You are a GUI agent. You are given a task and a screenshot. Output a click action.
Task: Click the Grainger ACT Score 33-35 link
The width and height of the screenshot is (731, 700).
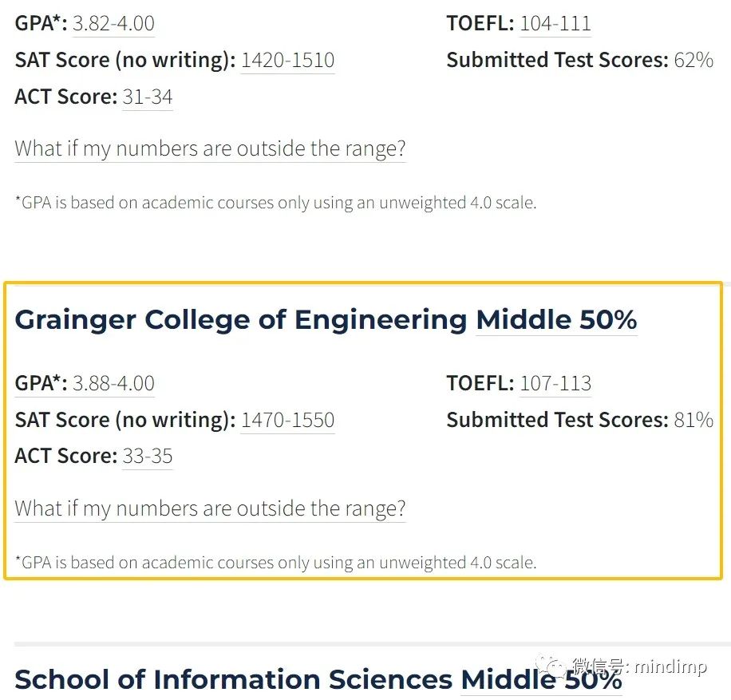click(x=148, y=456)
